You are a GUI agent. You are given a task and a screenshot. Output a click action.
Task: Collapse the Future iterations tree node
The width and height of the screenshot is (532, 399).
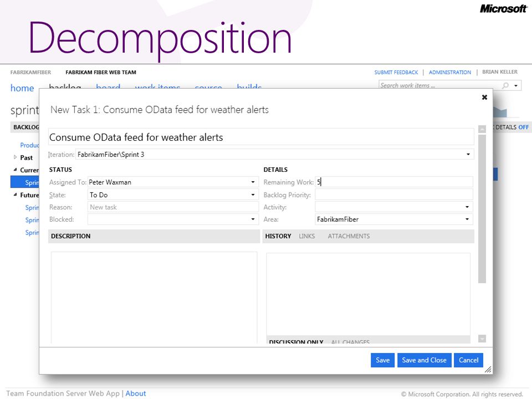15,195
